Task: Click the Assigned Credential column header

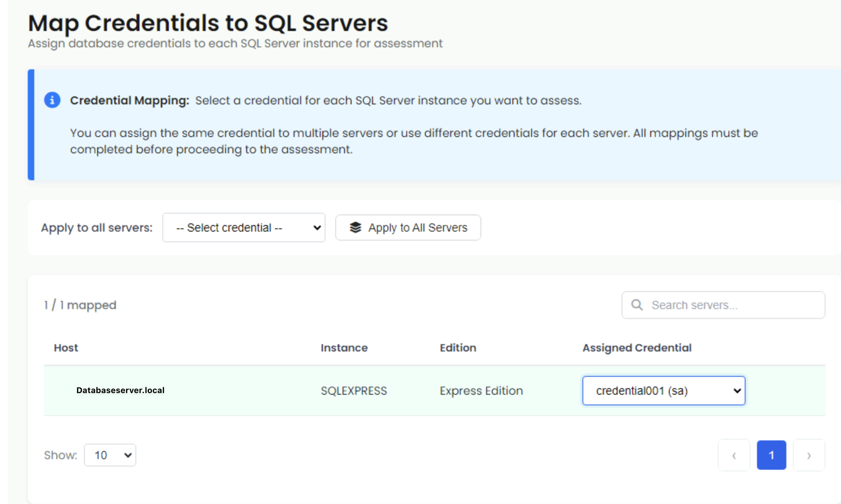Action: [x=636, y=347]
